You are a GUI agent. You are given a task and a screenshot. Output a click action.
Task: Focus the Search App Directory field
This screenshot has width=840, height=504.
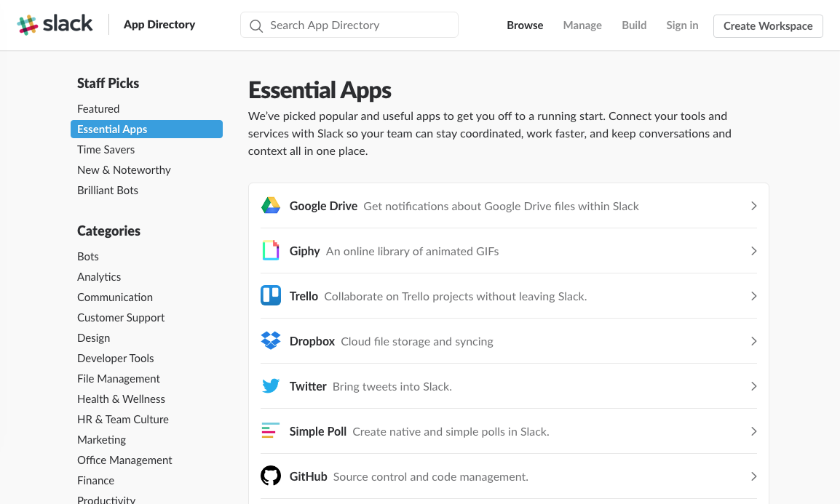349,25
